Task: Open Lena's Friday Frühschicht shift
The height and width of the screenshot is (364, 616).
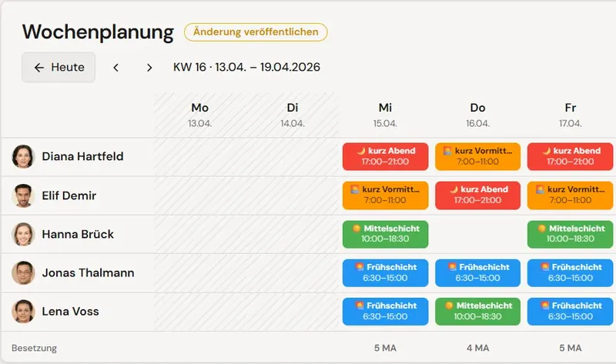Action: pos(570,312)
